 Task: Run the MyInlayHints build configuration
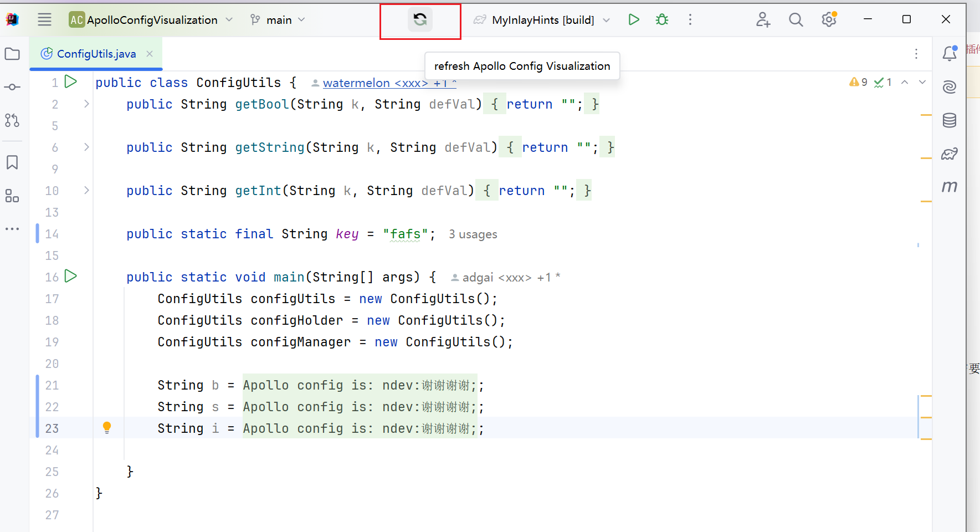(x=634, y=20)
